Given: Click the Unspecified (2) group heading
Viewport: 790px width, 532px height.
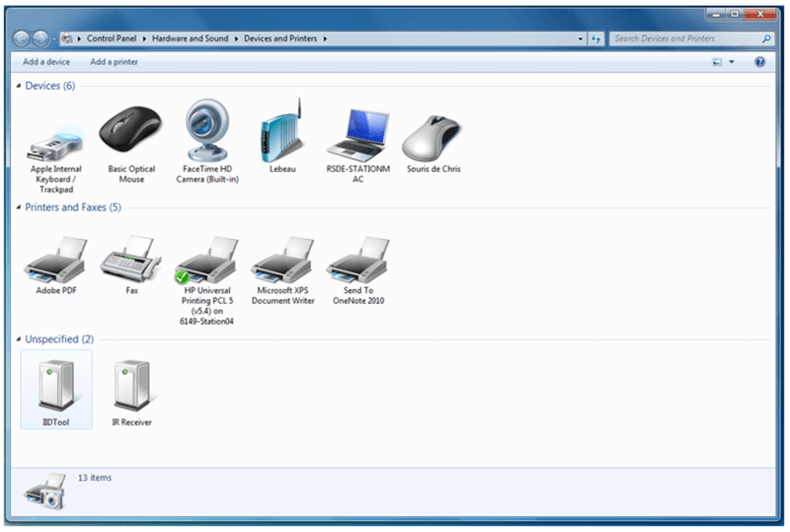Looking at the screenshot, I should tap(59, 340).
